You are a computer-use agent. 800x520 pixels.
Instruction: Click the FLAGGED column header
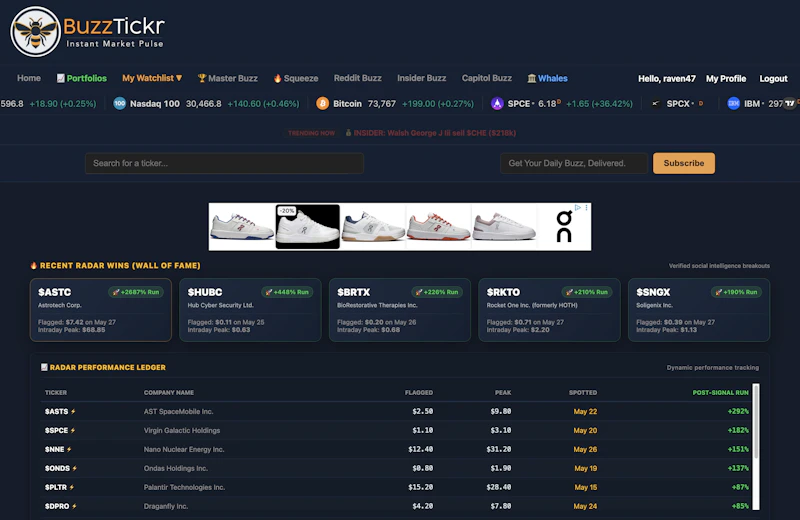pos(419,392)
